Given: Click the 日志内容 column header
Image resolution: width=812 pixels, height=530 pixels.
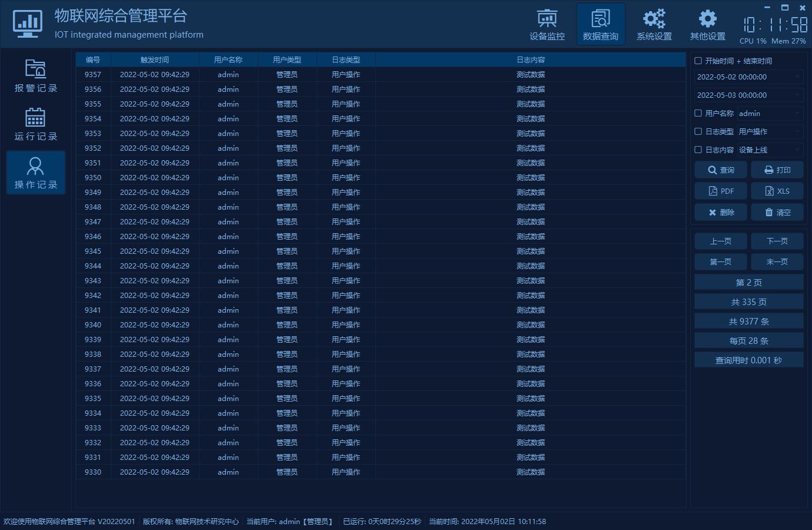Looking at the screenshot, I should coord(530,60).
